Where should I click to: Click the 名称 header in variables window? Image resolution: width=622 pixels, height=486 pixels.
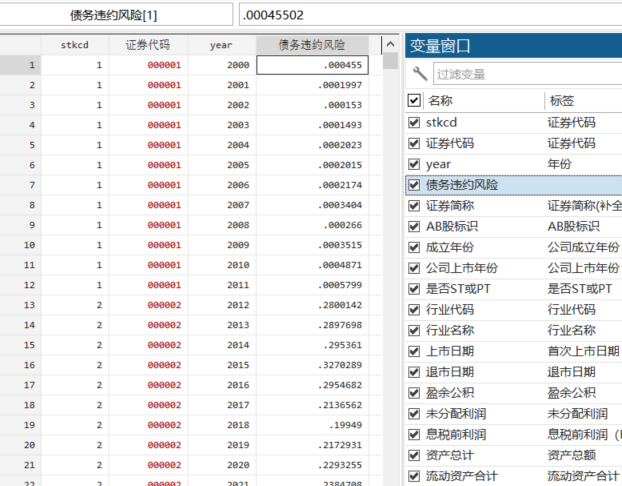tap(440, 101)
